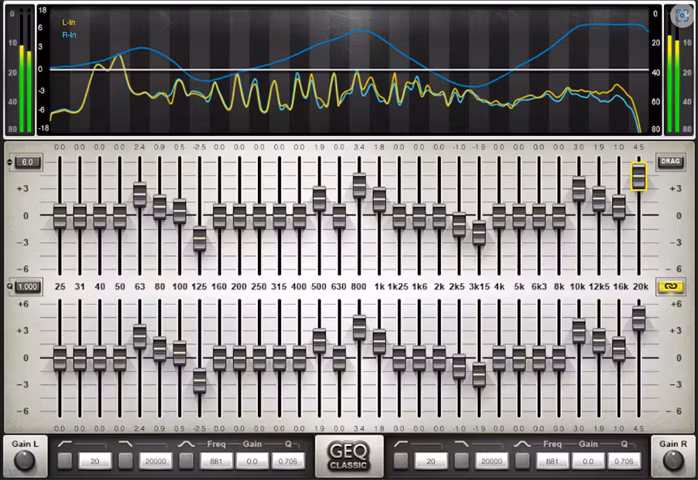Click right channel high-pass frequency field 20
Viewport: 698px width, 480px height.
point(431,461)
